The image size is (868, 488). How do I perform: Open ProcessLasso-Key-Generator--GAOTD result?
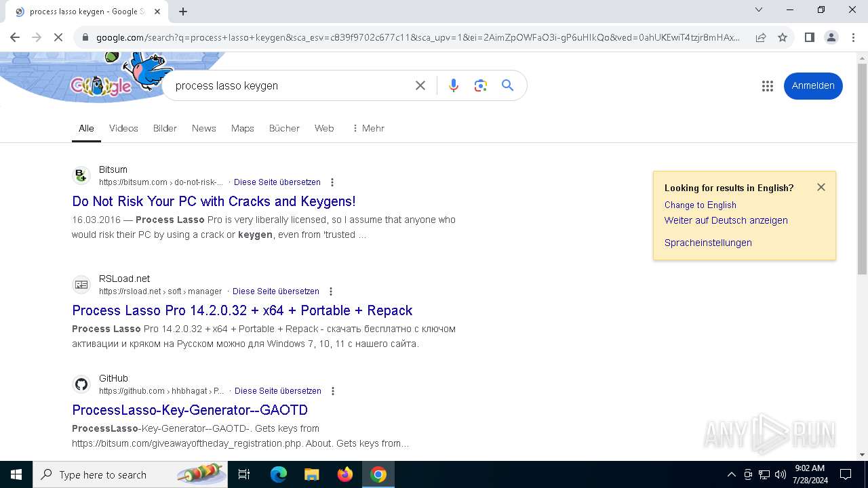click(190, 410)
